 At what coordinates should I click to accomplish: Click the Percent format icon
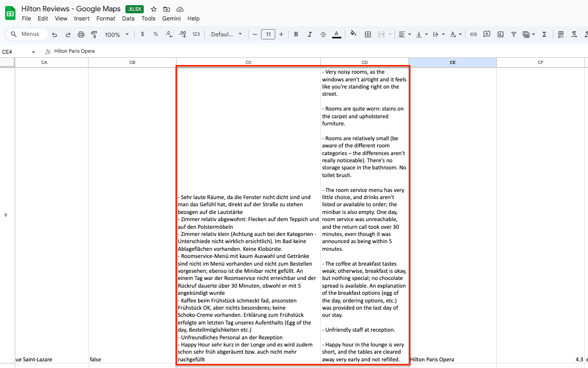(x=155, y=34)
